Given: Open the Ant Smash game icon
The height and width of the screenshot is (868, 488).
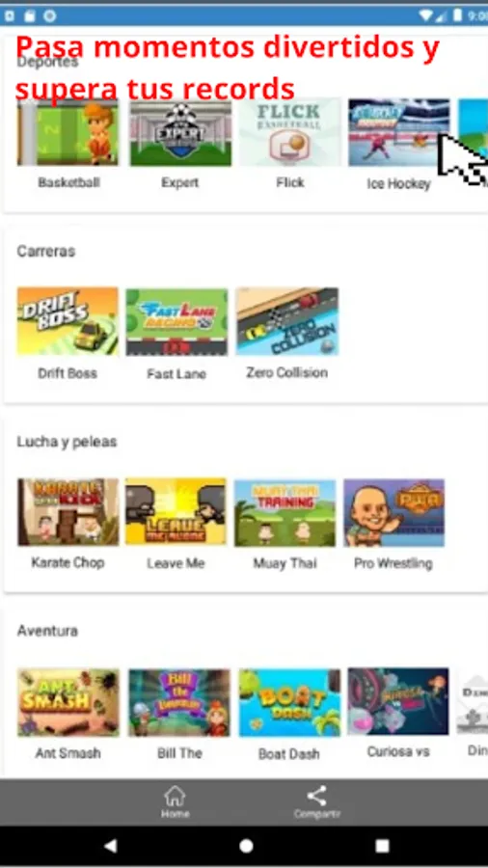Looking at the screenshot, I should pos(68,702).
